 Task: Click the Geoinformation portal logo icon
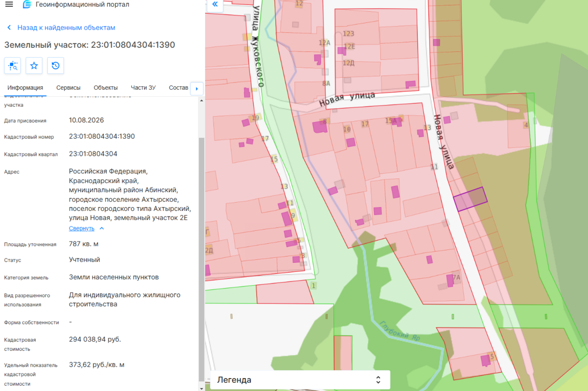point(27,5)
